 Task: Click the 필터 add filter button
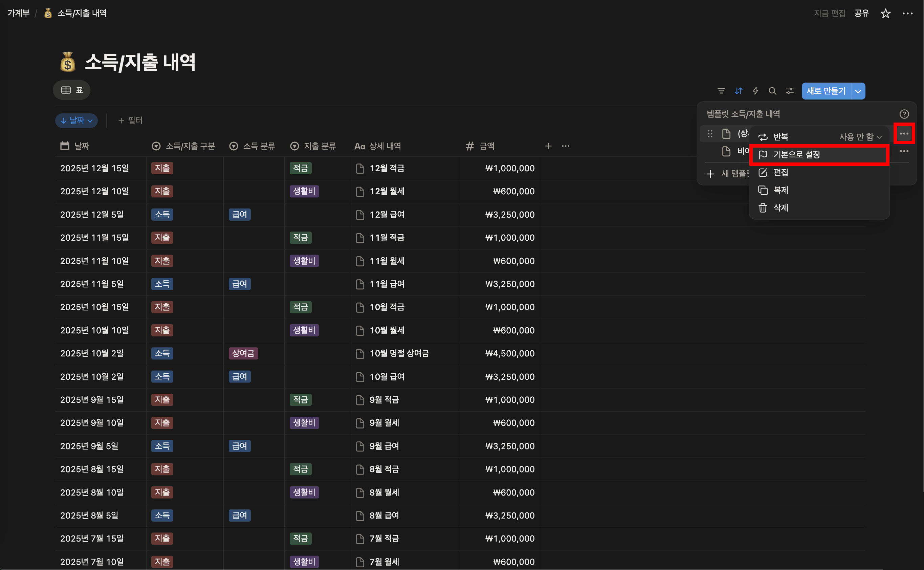tap(130, 120)
